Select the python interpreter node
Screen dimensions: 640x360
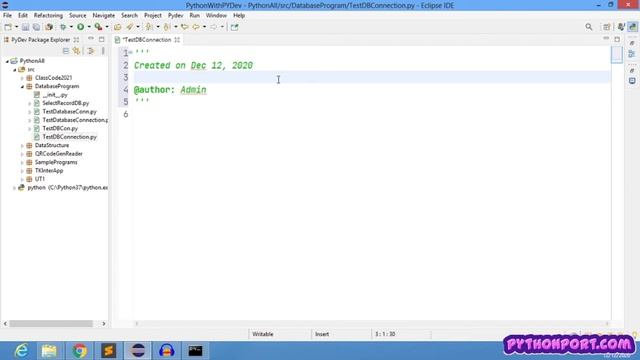coord(68,188)
